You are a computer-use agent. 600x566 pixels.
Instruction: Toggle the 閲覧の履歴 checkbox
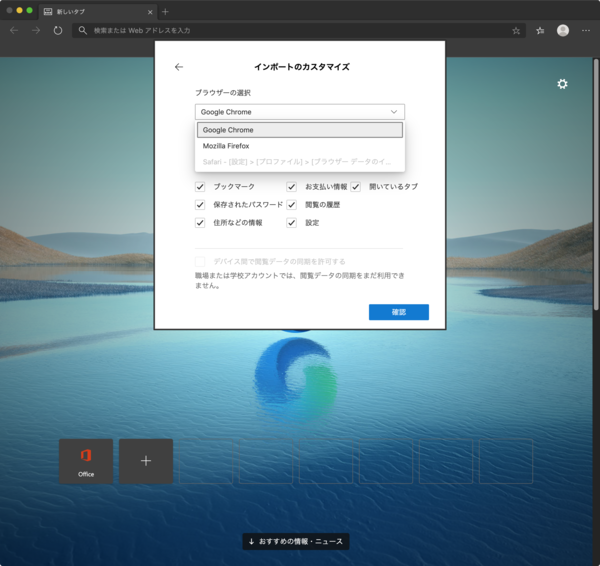[x=292, y=205]
